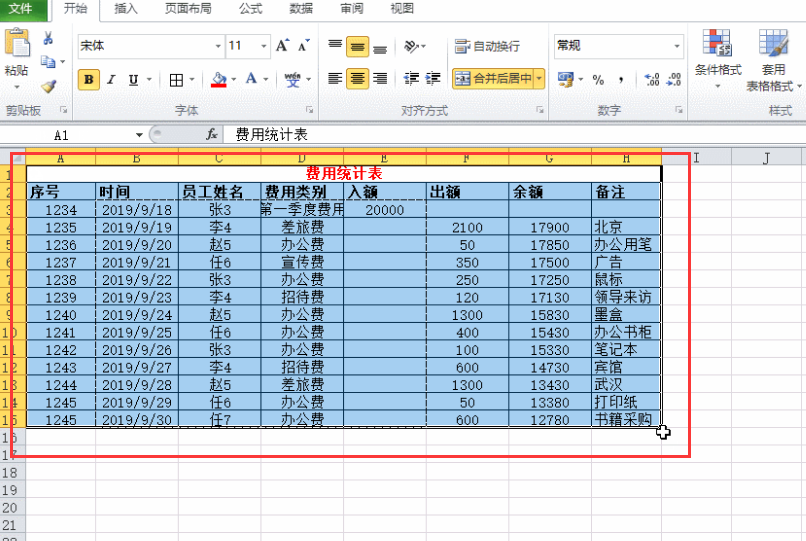Align text right
The width and height of the screenshot is (806, 541).
380,79
